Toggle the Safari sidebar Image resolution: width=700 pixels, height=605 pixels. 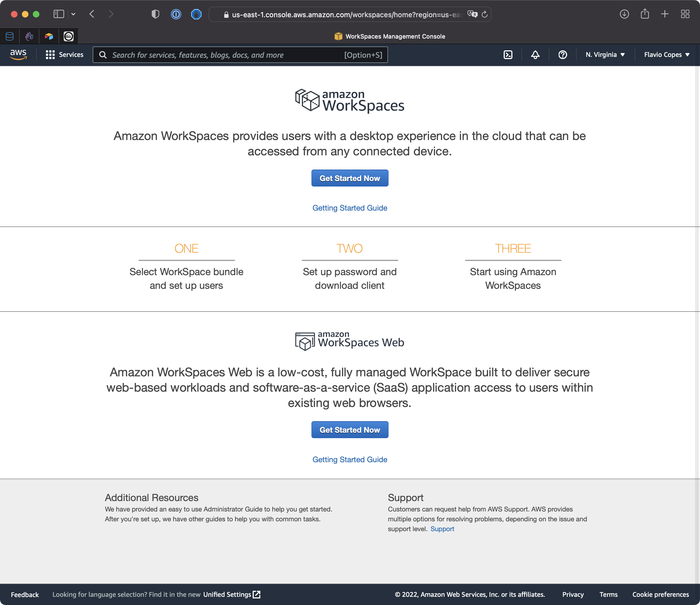coord(59,14)
